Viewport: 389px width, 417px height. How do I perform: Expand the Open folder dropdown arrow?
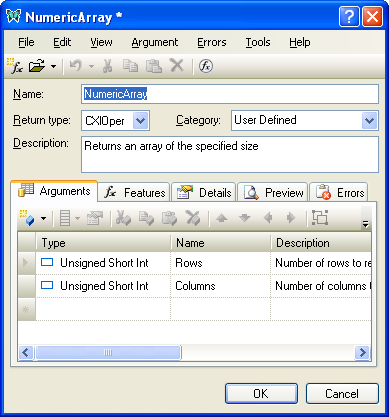pyautogui.click(x=53, y=66)
